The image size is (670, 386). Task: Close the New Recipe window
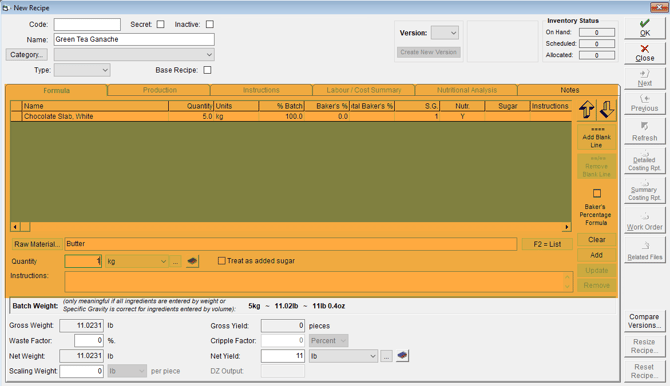(659, 7)
